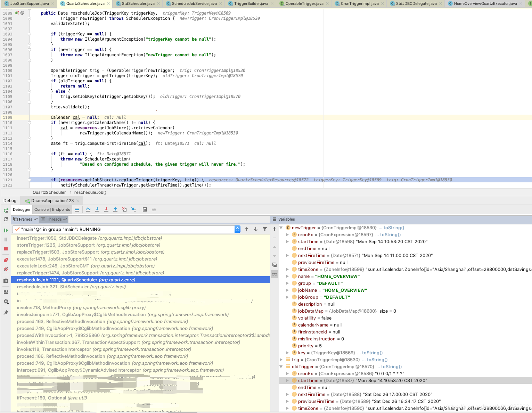Collapse code fold marker at line 1116

coord(29,154)
